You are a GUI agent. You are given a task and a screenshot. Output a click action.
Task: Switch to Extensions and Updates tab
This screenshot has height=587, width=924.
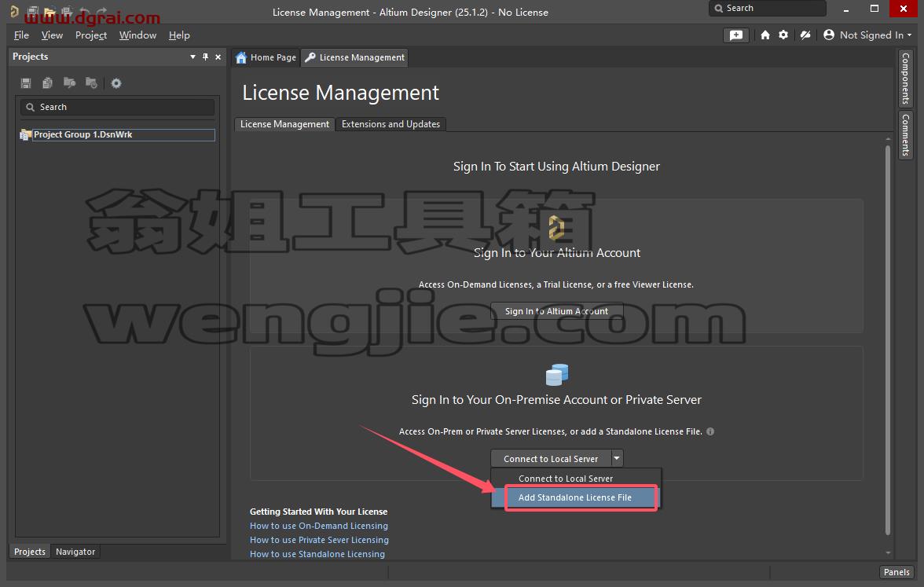pos(390,124)
